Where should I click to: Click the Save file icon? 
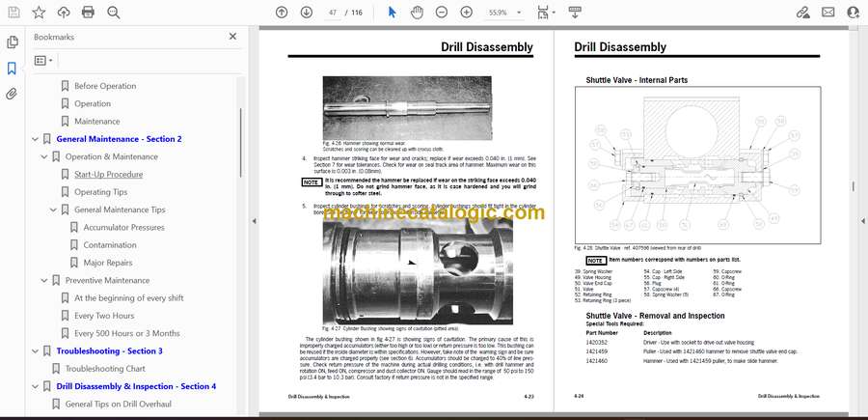coord(14,13)
